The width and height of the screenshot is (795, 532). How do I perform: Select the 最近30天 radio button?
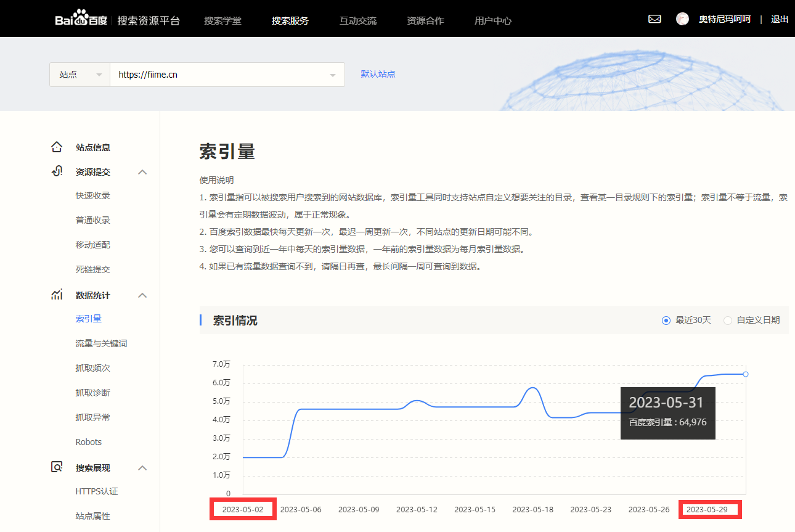[x=666, y=321]
